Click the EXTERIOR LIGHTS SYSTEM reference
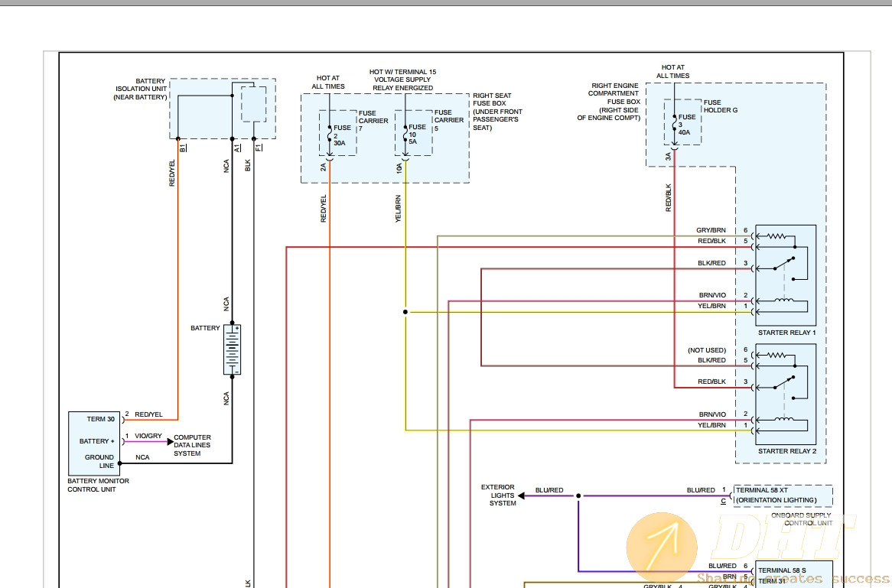Screen dimensions: 892x588 click(x=498, y=495)
